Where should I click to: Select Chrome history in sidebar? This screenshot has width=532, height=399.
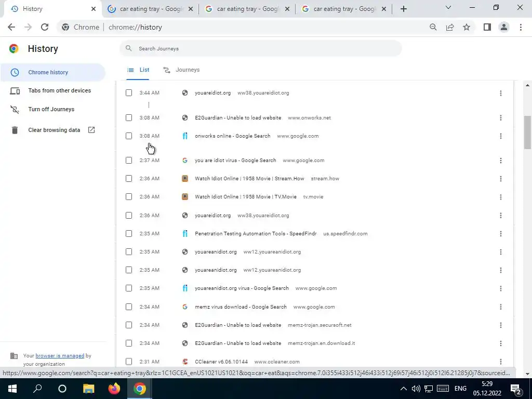point(53,72)
